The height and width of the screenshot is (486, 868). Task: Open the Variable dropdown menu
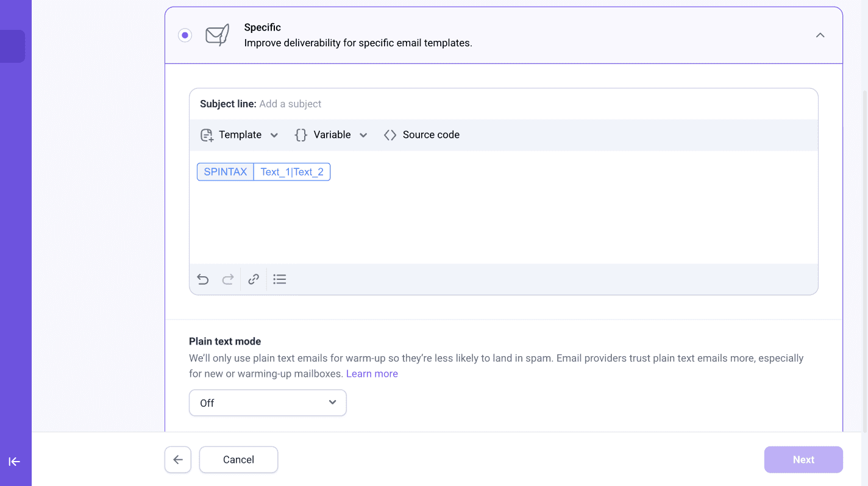click(331, 135)
